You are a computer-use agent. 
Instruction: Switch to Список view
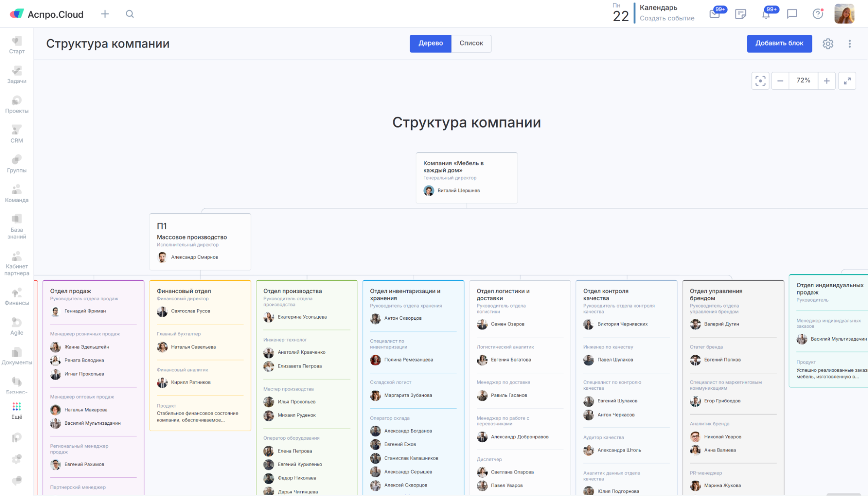point(471,43)
